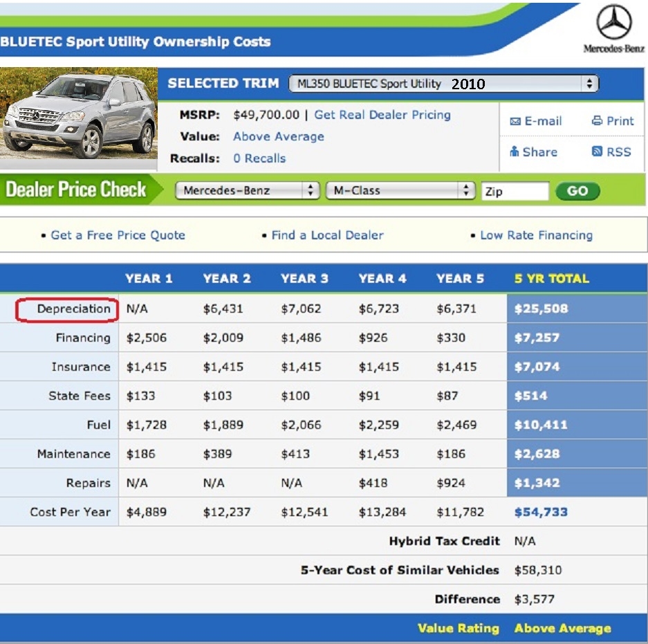Click the E-mail envelope icon

click(x=515, y=121)
